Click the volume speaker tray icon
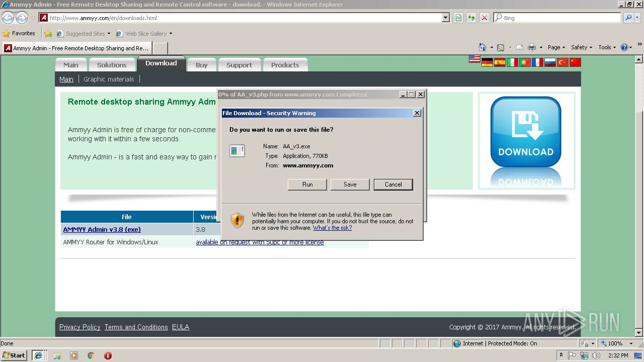The width and height of the screenshot is (644, 362). pyautogui.click(x=596, y=355)
